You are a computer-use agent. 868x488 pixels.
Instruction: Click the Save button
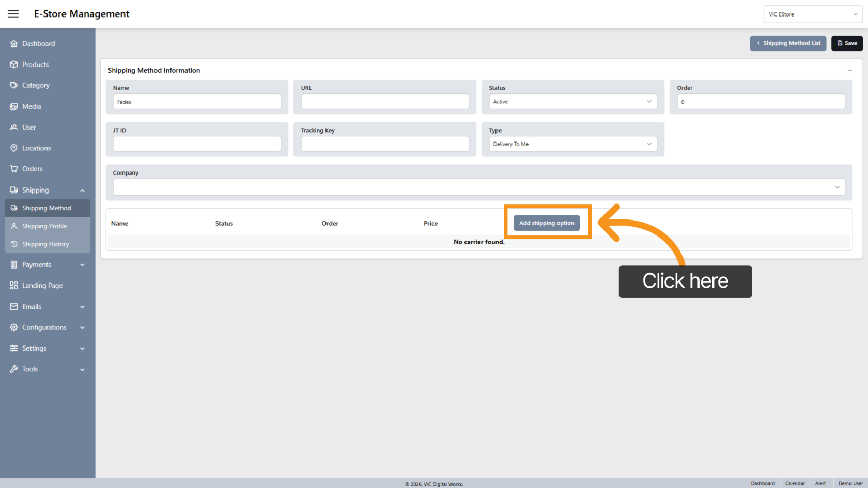847,43
